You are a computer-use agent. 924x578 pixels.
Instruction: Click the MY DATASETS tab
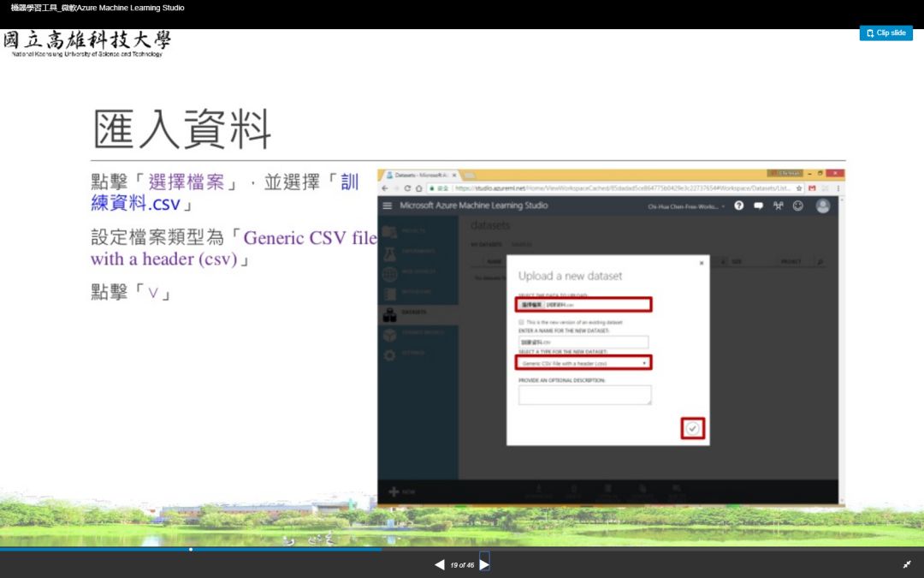(486, 244)
